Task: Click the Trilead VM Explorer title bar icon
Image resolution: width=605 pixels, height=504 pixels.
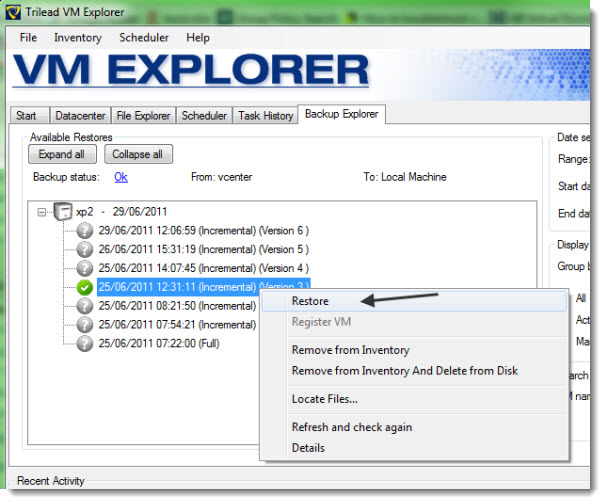Action: (x=14, y=12)
